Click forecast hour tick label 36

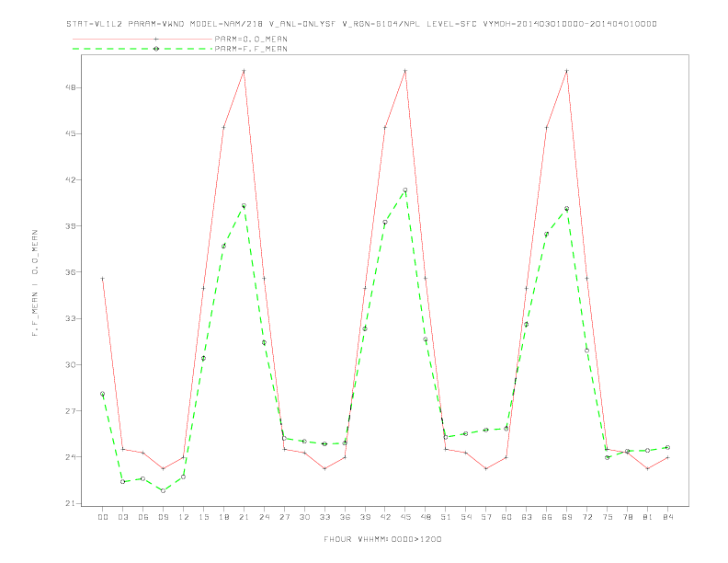pyautogui.click(x=345, y=517)
